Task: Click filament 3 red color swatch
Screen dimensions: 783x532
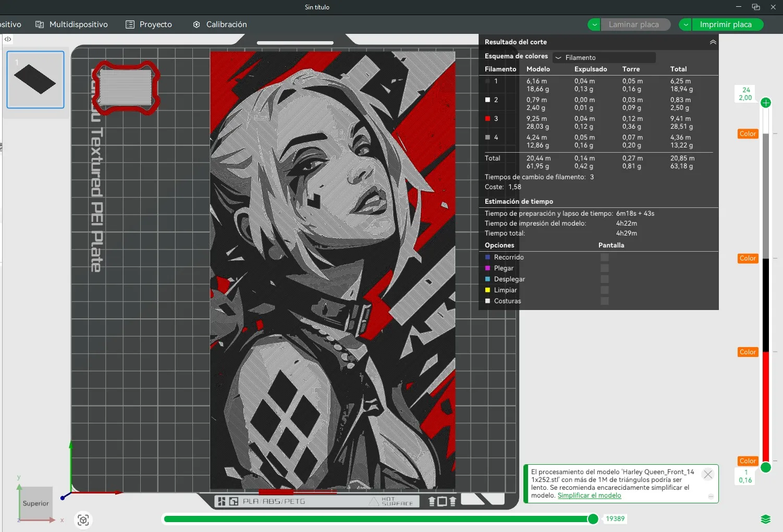Action: [487, 119]
